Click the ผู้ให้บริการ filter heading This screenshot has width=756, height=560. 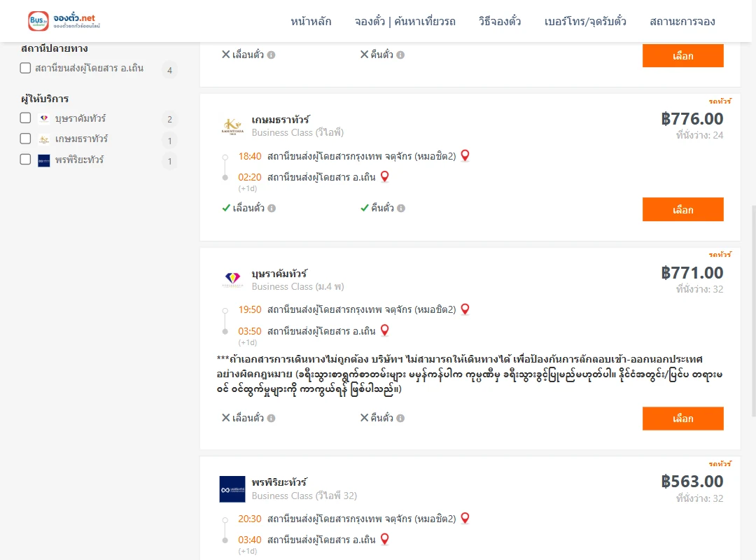coord(45,99)
